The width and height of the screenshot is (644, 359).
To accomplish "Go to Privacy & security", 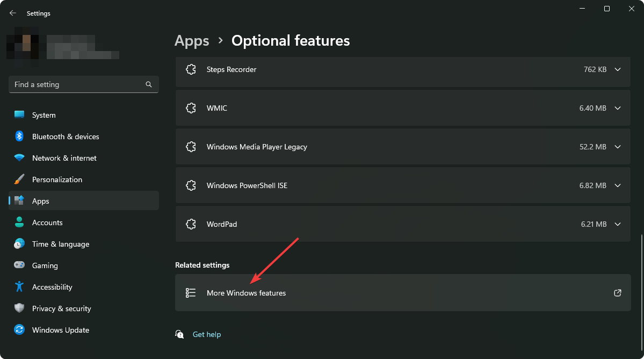I will click(x=84, y=308).
